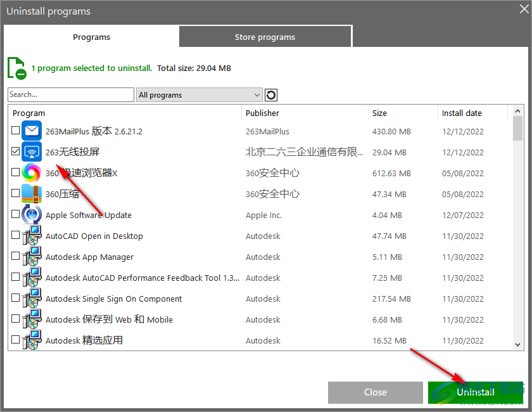Open the All programs filter dropdown
The height and width of the screenshot is (412, 532).
coord(199,95)
